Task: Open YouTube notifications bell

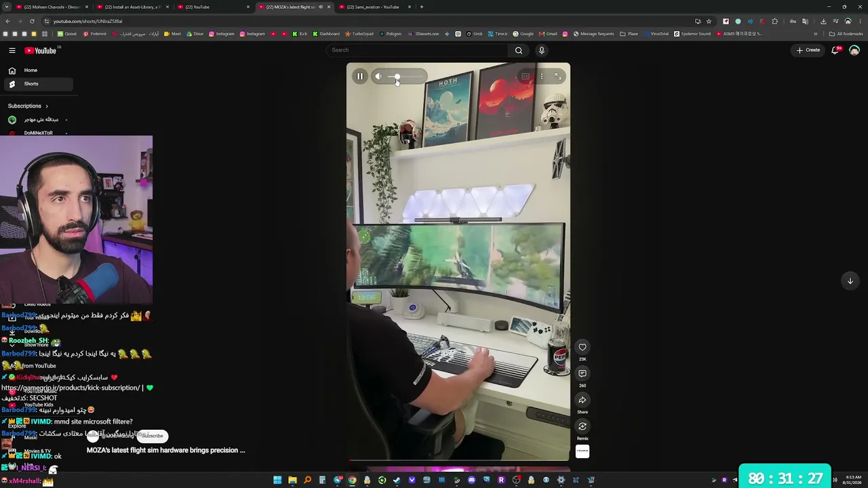Action: [835, 50]
